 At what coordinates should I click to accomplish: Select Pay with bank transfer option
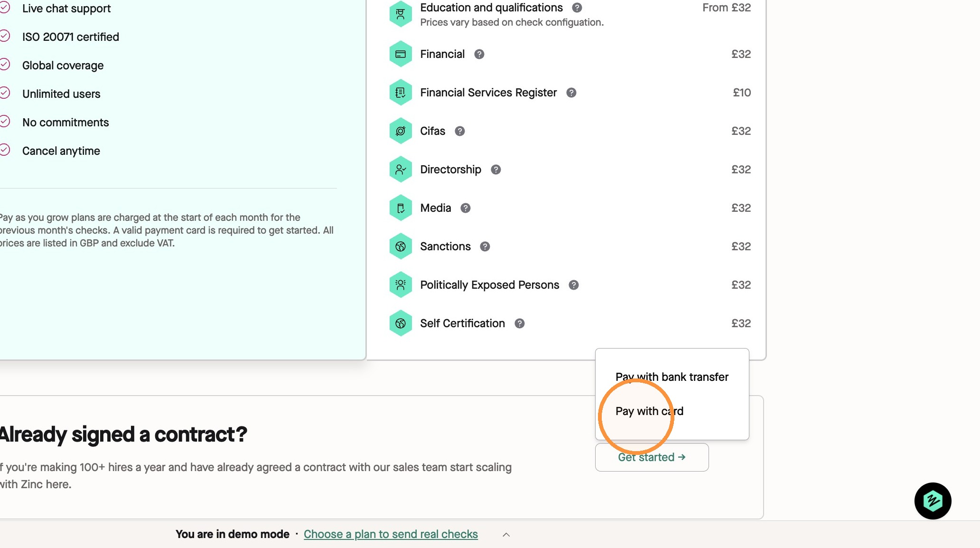(672, 377)
